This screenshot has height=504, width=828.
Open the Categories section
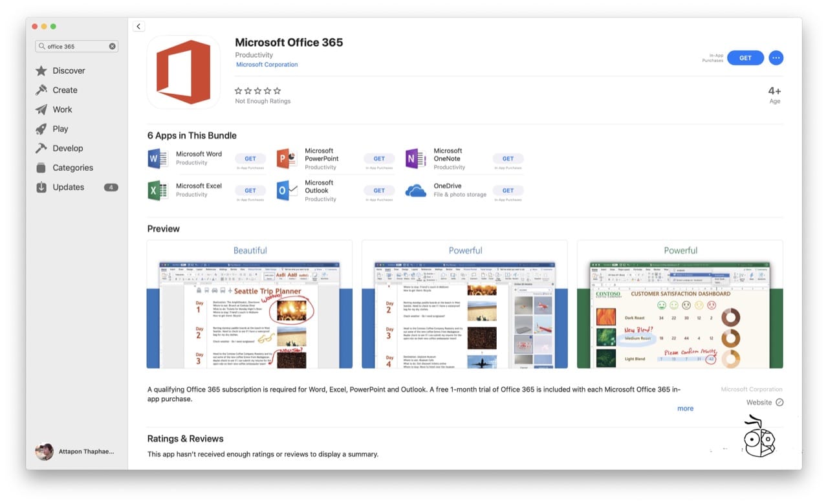[72, 168]
